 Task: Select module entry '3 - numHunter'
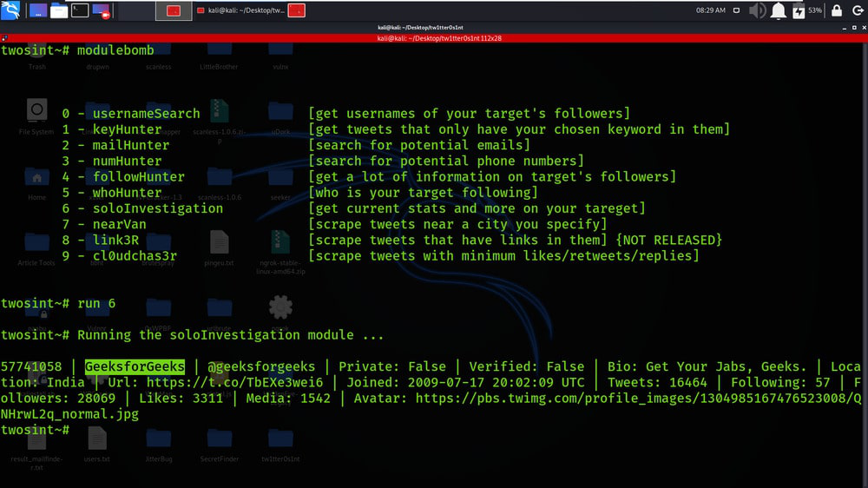click(112, 162)
